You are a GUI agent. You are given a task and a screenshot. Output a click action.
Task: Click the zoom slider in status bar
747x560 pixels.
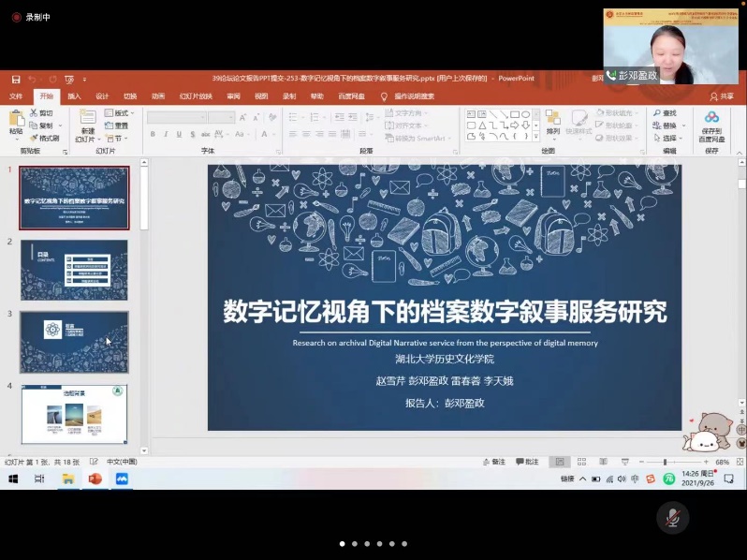[665, 462]
